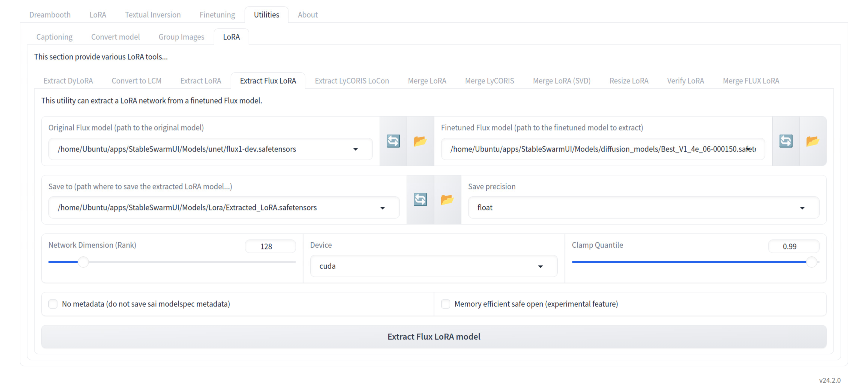Image resolution: width=868 pixels, height=392 pixels.
Task: Click the Clamp Quantile slider handle
Action: (811, 262)
